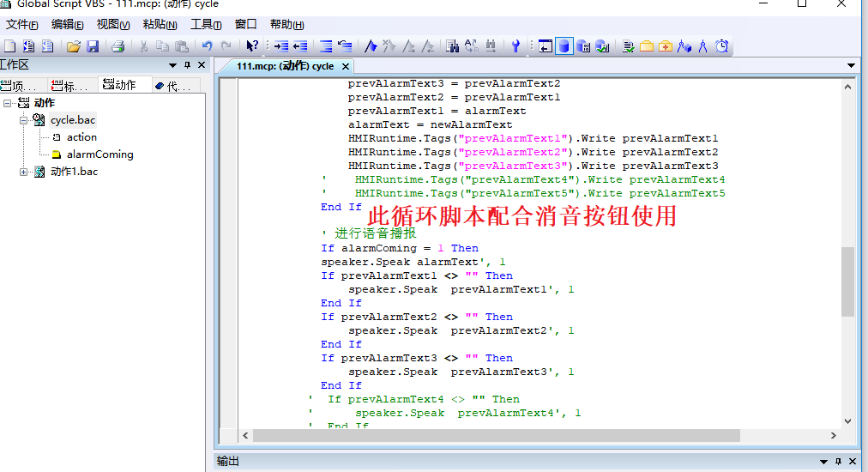Screen dimensions: 868x472
Task: Click the vertical scrollbar thumb in editor
Action: coord(847,281)
